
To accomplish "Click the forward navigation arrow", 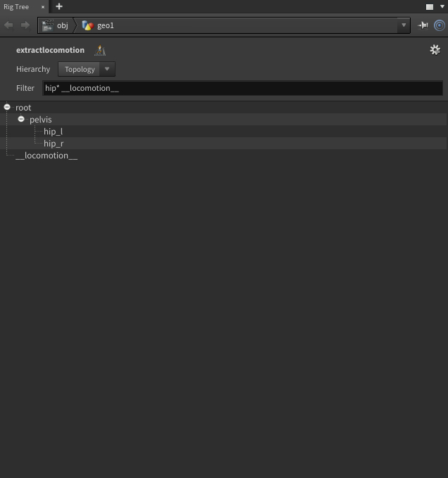I will [x=25, y=25].
